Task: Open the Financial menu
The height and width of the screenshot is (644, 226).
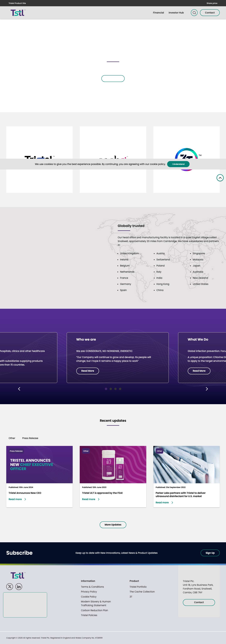Action: click(x=159, y=13)
